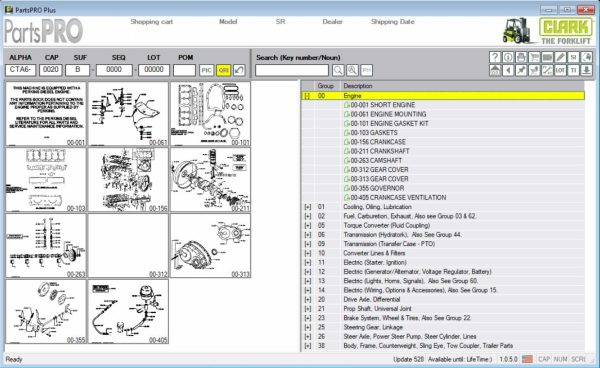Click the CAP field showing 0020

coord(51,70)
